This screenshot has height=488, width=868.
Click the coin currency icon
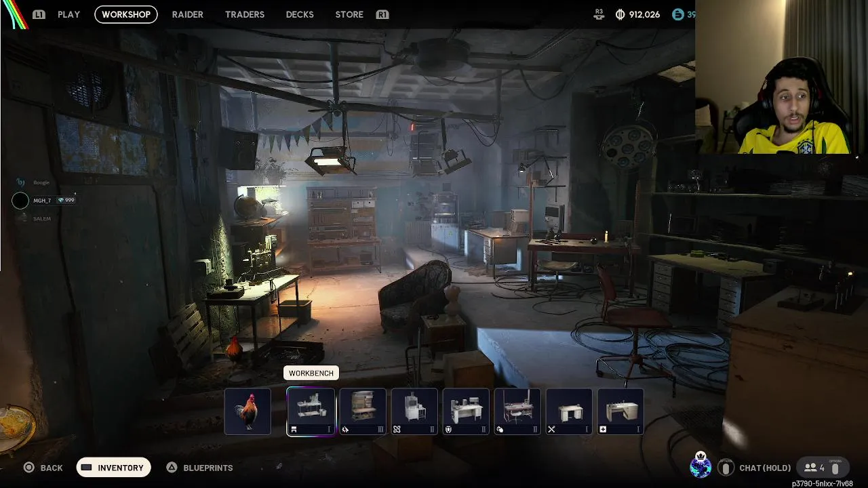620,14
